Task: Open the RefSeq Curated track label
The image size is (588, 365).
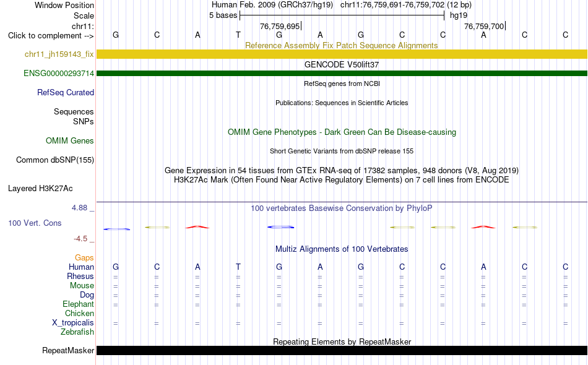Action: (65, 93)
